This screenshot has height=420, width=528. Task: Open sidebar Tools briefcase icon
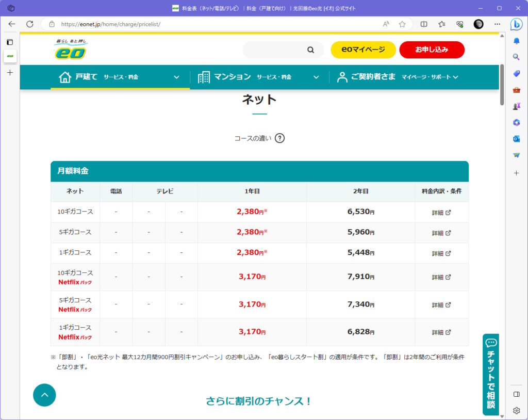point(516,90)
